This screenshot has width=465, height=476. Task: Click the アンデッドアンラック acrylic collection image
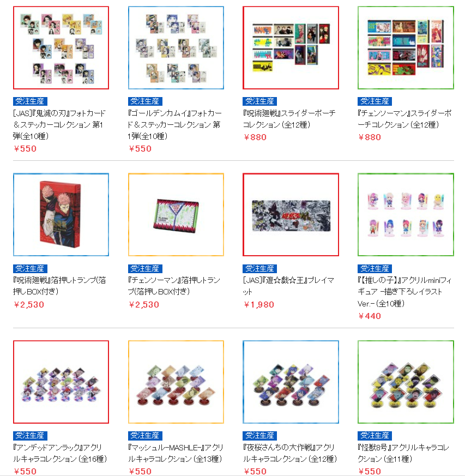point(61,382)
